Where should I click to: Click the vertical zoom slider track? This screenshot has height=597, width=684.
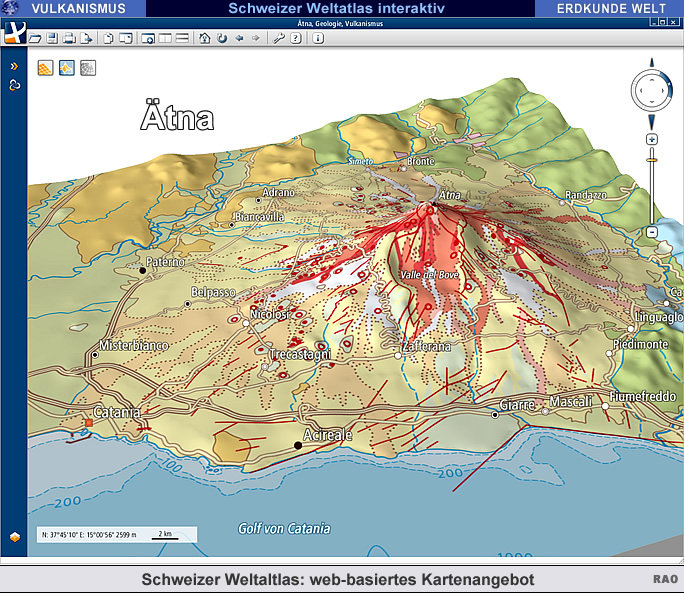pyautogui.click(x=652, y=187)
